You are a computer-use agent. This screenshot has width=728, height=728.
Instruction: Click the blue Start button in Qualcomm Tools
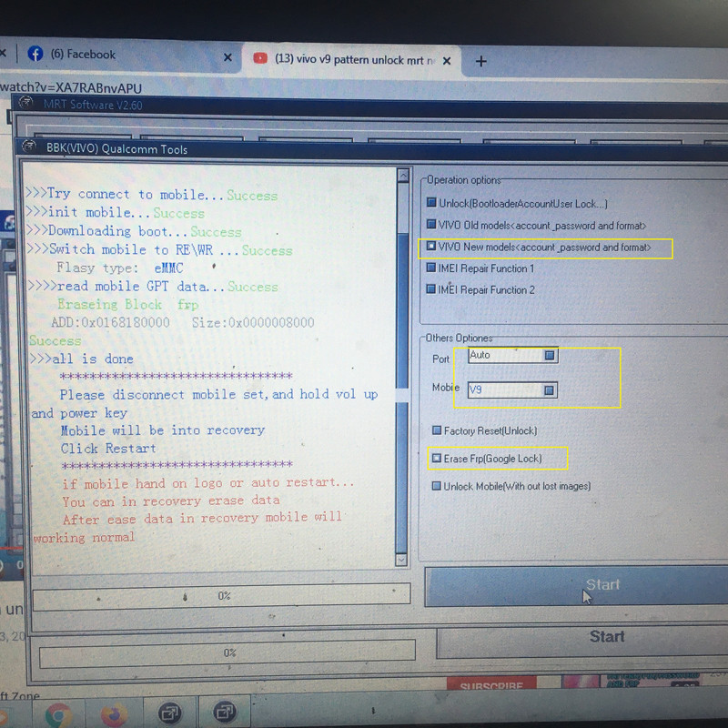[576, 585]
